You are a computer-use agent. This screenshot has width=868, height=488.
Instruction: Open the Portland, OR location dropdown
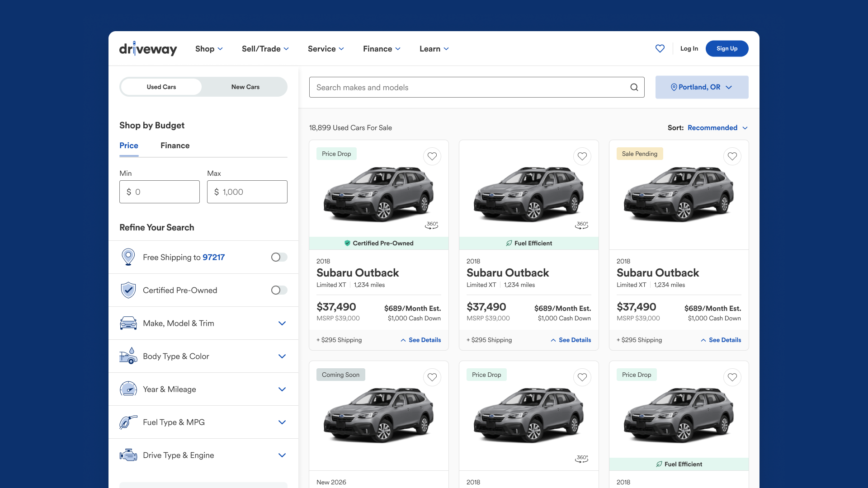tap(702, 87)
